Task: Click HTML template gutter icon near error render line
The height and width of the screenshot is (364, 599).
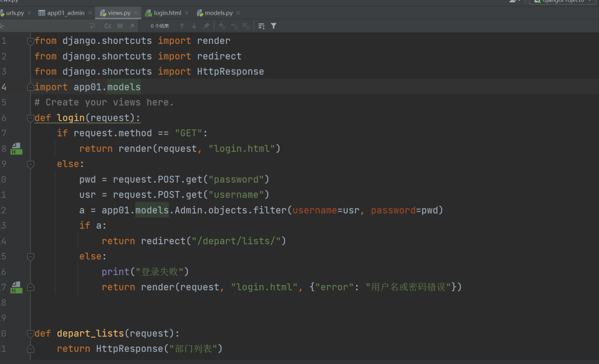Action: [x=16, y=287]
